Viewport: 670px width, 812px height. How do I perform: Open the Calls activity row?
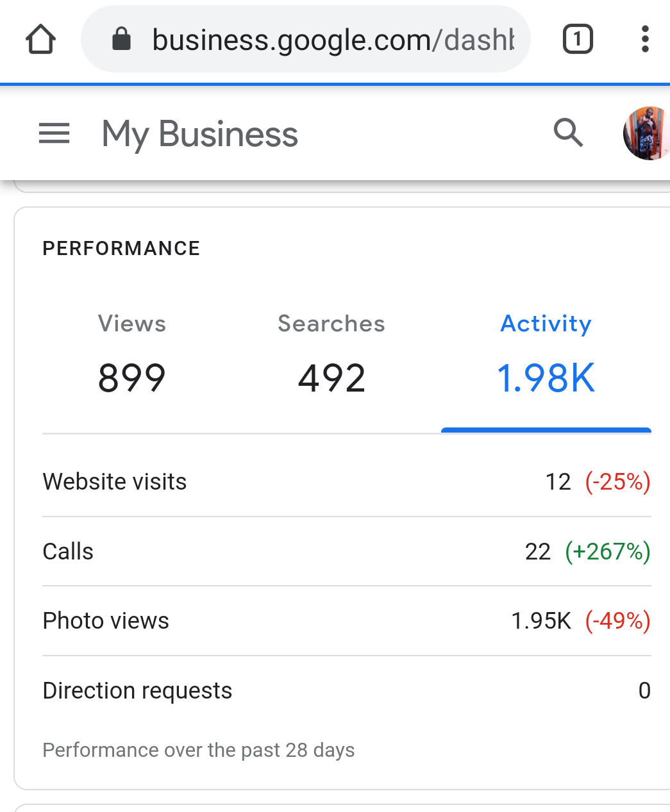point(346,551)
